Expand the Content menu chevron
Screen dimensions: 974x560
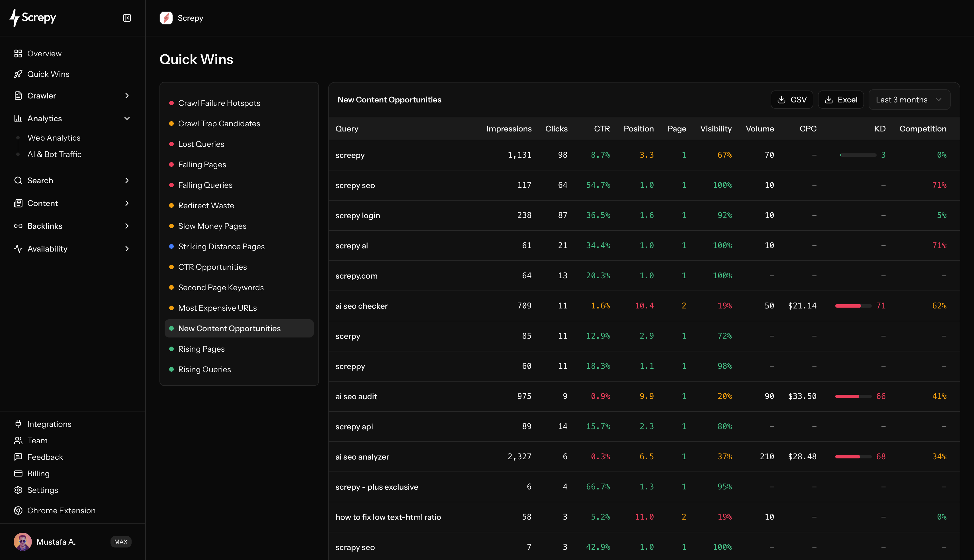point(127,203)
